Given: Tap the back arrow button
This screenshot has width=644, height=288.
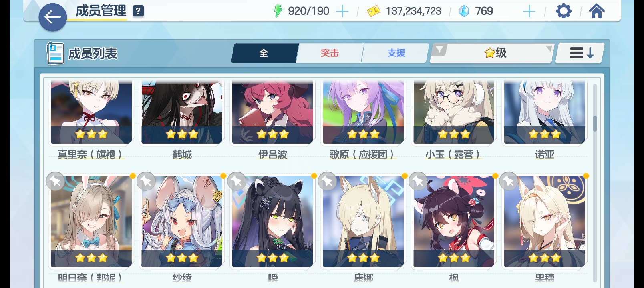Looking at the screenshot, I should (x=52, y=17).
